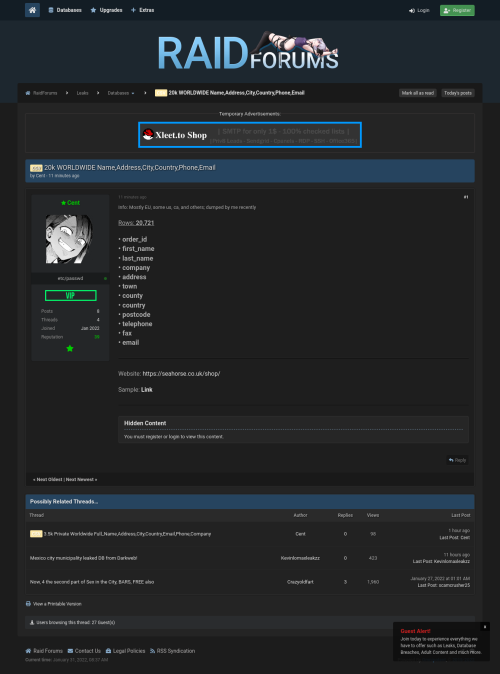Close the Guest Alert popup
Screen dimensions: 500x674
pyautogui.click(x=485, y=627)
